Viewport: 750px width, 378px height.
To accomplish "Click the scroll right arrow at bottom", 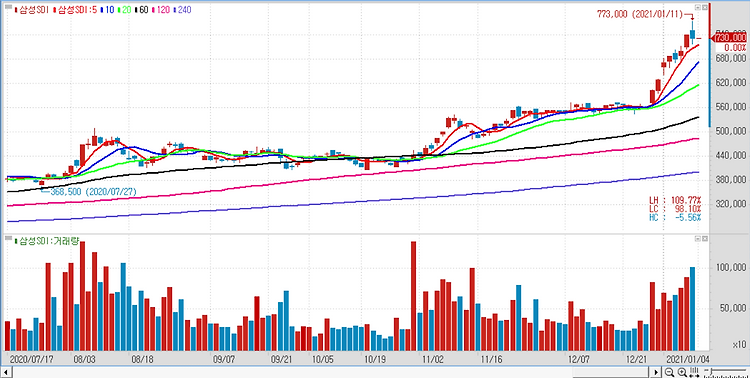I will point(655,372).
